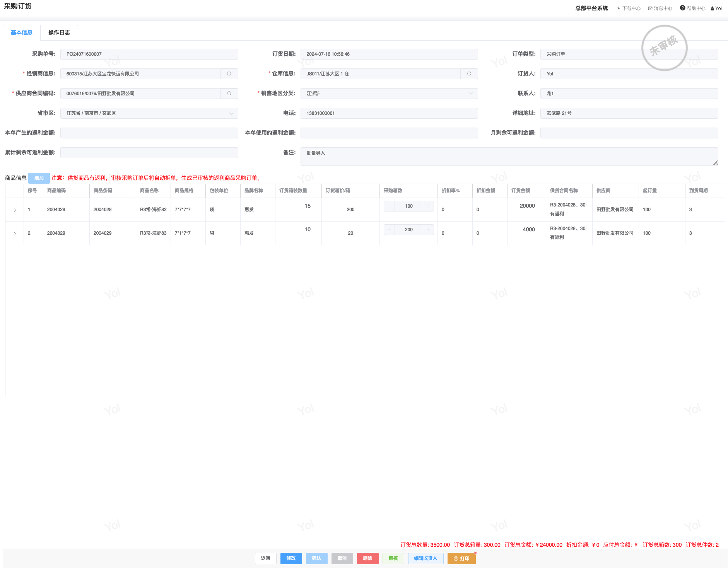Click the 删除 button
The height and width of the screenshot is (568, 728).
[x=368, y=558]
